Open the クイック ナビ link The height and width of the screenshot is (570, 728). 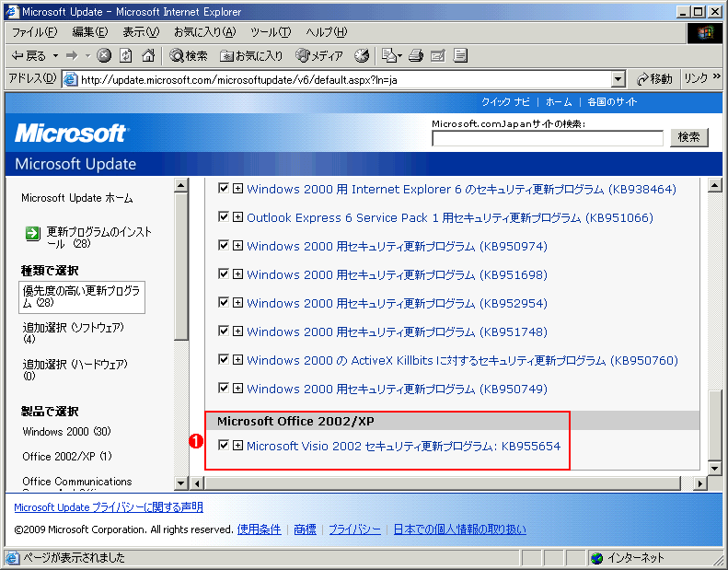point(505,101)
